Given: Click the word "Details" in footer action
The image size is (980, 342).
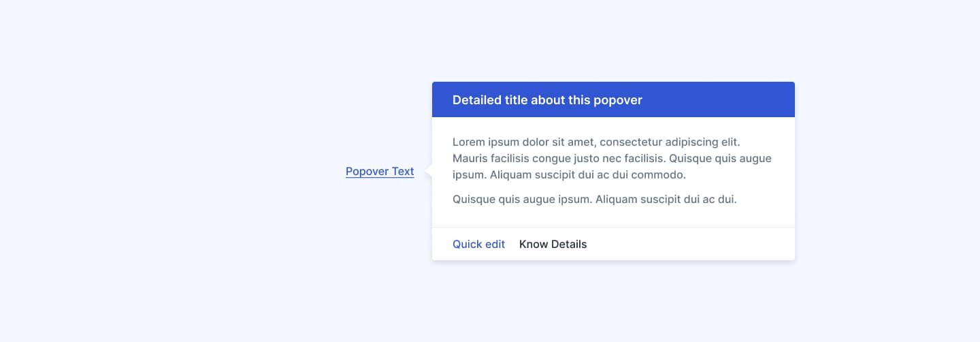Looking at the screenshot, I should [569, 244].
